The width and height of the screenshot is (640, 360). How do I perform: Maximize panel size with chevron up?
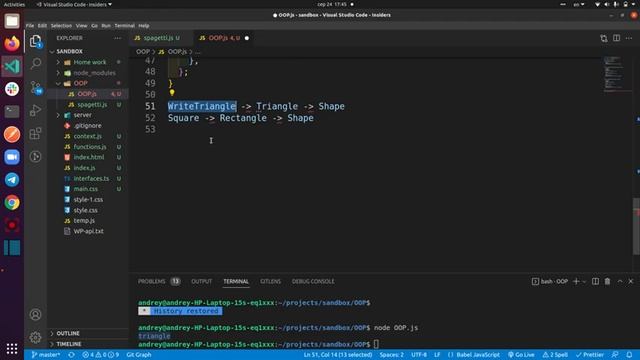620,281
